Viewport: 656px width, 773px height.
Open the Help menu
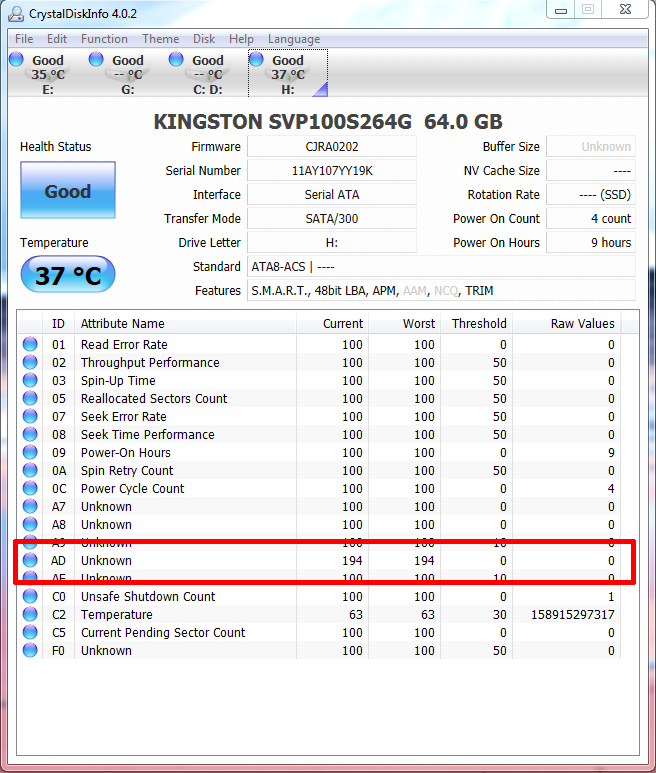pos(241,39)
